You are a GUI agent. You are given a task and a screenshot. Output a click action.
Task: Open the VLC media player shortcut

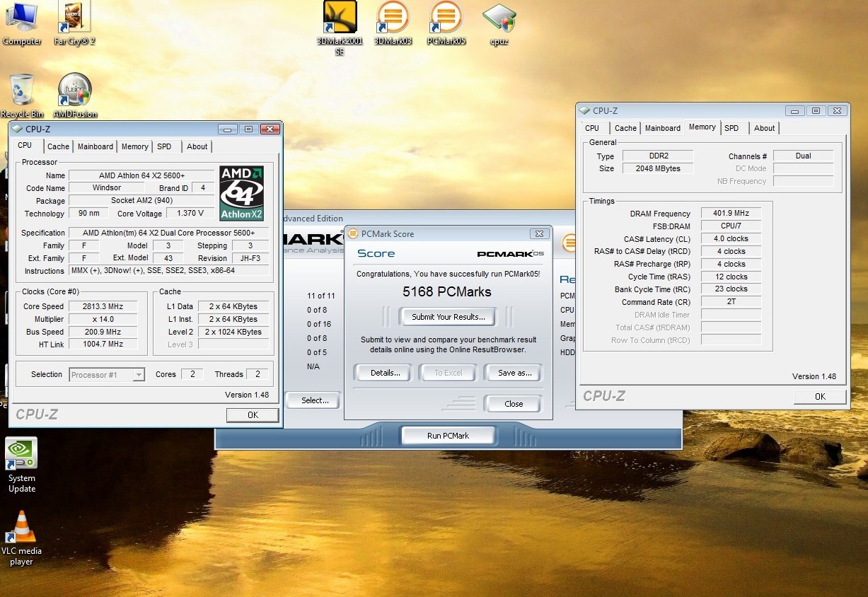21,538
